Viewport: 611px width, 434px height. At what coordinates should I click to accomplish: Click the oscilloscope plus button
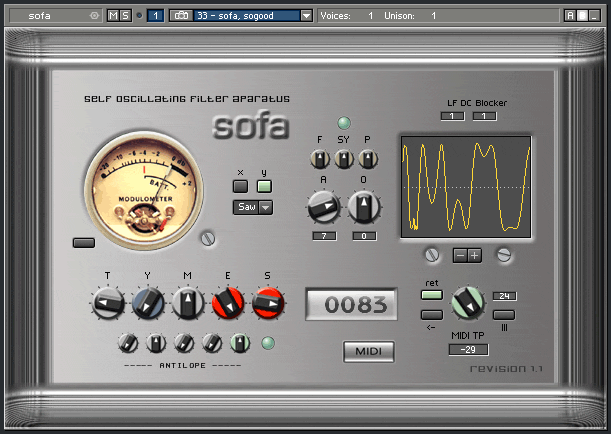point(475,256)
